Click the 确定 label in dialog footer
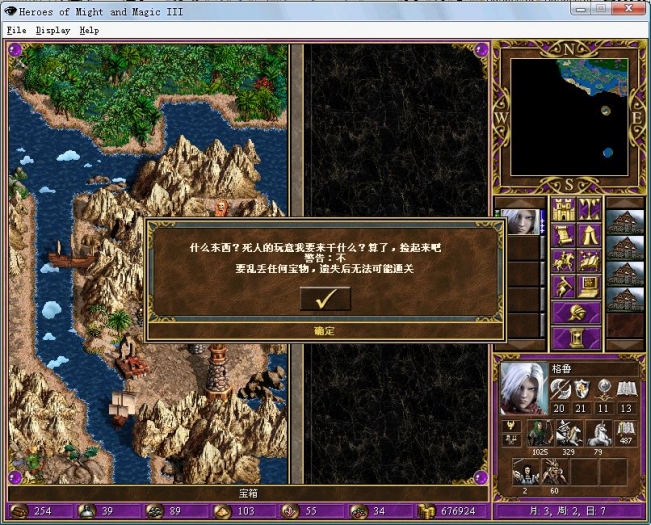Viewport: 651px width, 525px height. (325, 331)
